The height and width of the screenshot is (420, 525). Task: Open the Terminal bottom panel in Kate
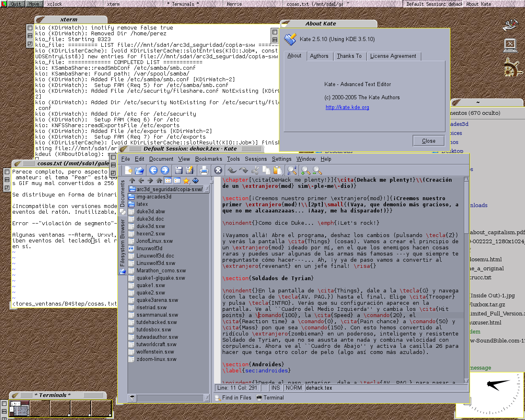(270, 398)
